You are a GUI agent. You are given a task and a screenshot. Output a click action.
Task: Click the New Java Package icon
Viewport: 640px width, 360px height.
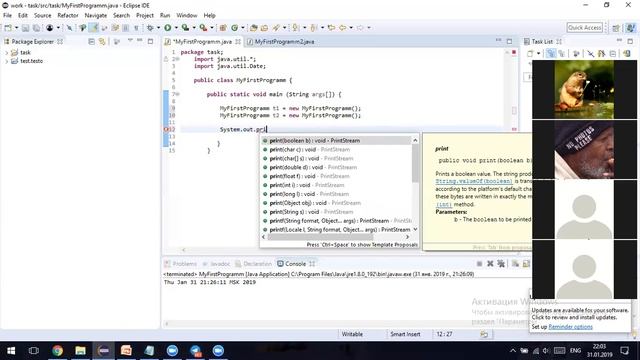click(223, 28)
